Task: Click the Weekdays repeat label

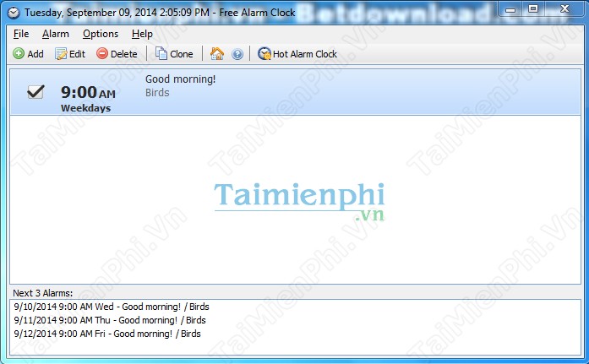Action: [85, 108]
